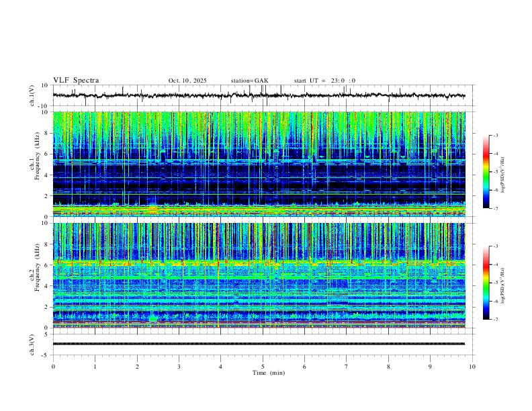The image size is (532, 411).
Task: Click time axis tick label "4"
Action: [x=221, y=367]
